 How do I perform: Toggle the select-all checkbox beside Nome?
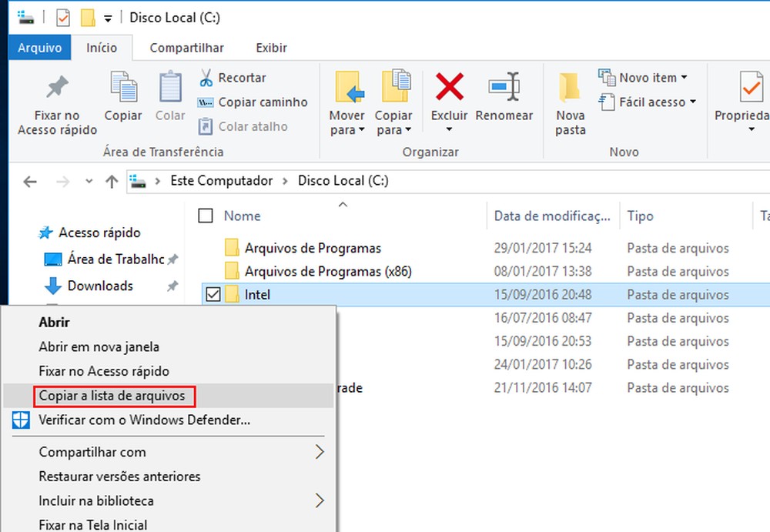click(x=206, y=216)
